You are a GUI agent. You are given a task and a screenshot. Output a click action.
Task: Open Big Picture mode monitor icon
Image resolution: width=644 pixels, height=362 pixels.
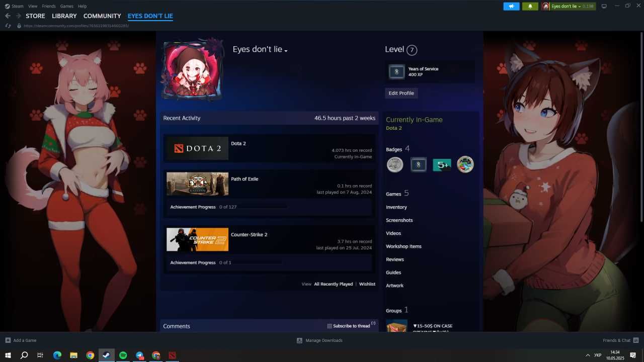click(604, 6)
